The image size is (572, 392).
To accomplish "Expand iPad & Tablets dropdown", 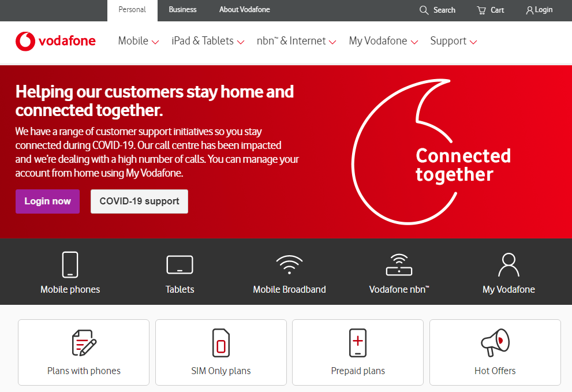I will pos(208,41).
